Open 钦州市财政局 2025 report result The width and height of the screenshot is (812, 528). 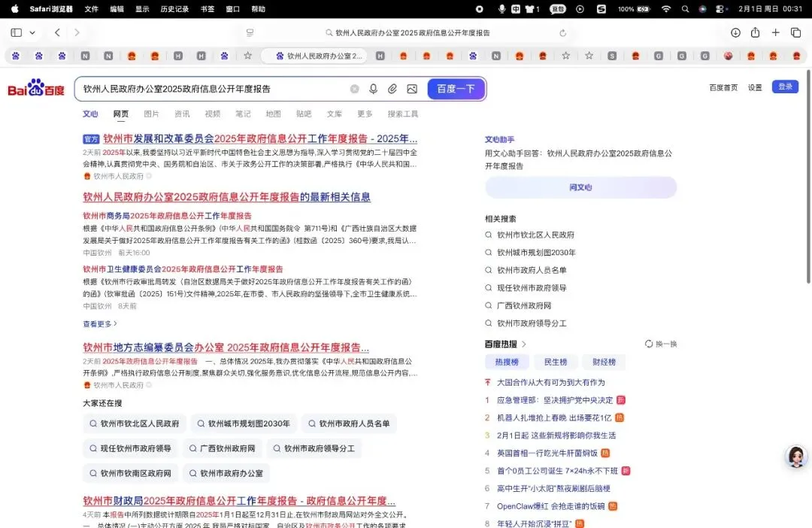[239, 501]
